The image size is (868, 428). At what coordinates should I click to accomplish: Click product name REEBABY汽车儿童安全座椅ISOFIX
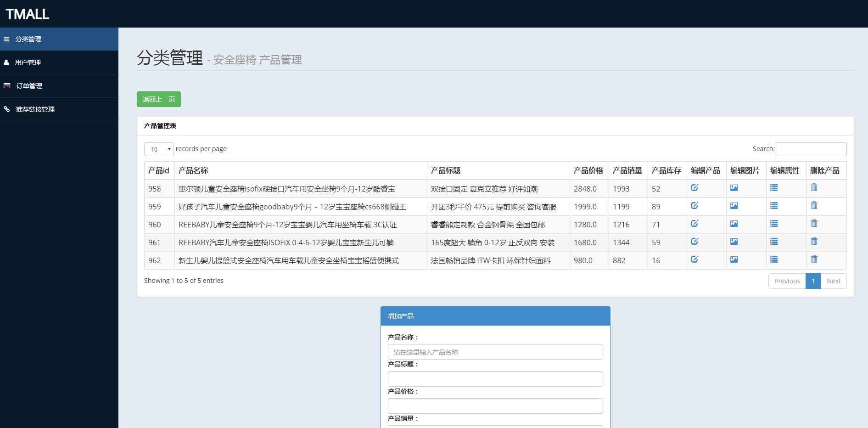[286, 242]
